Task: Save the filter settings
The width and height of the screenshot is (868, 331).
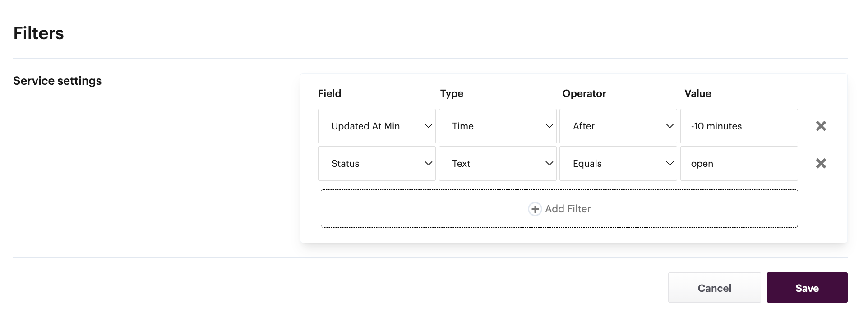Action: click(807, 288)
